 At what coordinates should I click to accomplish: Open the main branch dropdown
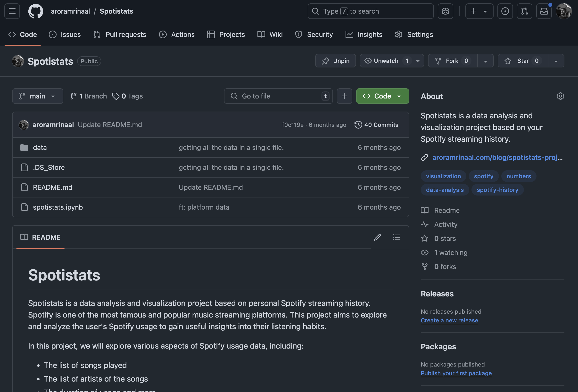pos(38,96)
